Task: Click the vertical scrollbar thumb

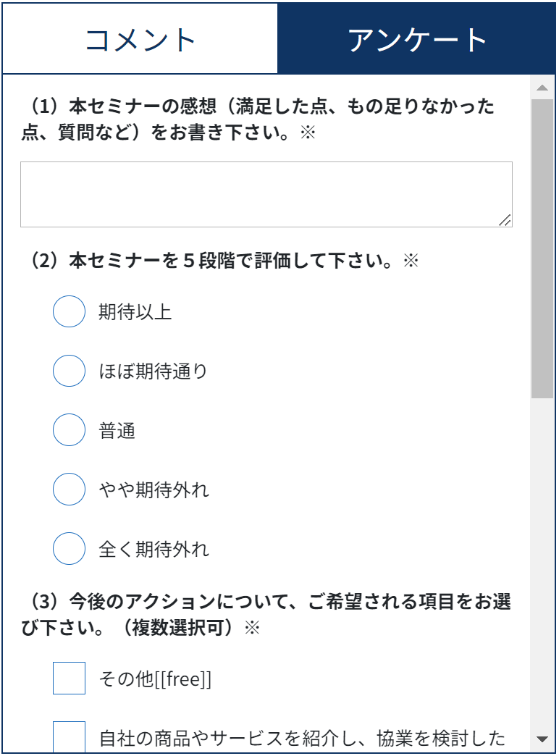Action: coord(542,248)
